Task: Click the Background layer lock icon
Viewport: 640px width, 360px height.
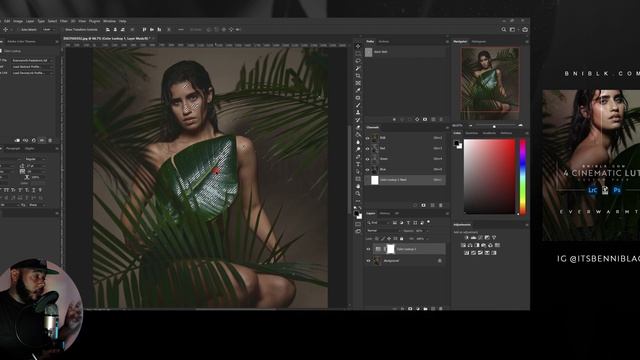Action: (x=440, y=261)
